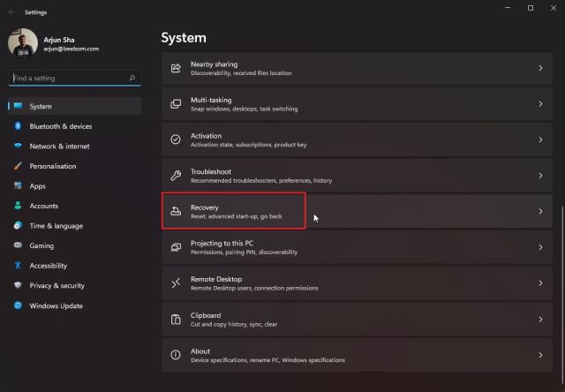The width and height of the screenshot is (565, 392).
Task: Click the Accessibility figure icon
Action: tap(18, 265)
